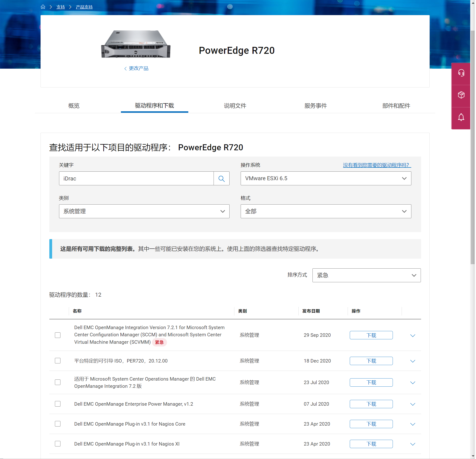
Task: Click the search magnifier icon next to iDrac
Action: click(221, 178)
